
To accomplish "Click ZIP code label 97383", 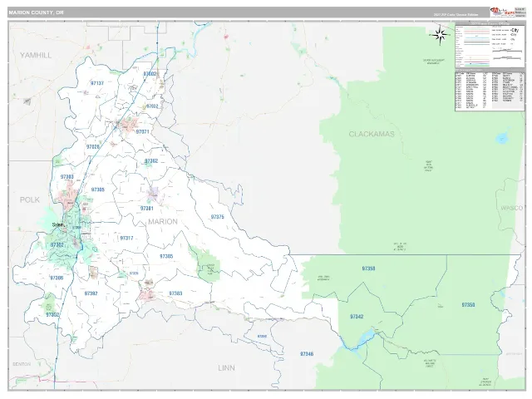I will [175, 293].
